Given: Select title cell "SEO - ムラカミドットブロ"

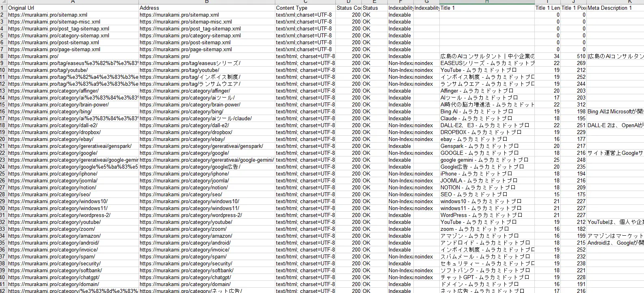Looking at the screenshot, I should [487, 194].
